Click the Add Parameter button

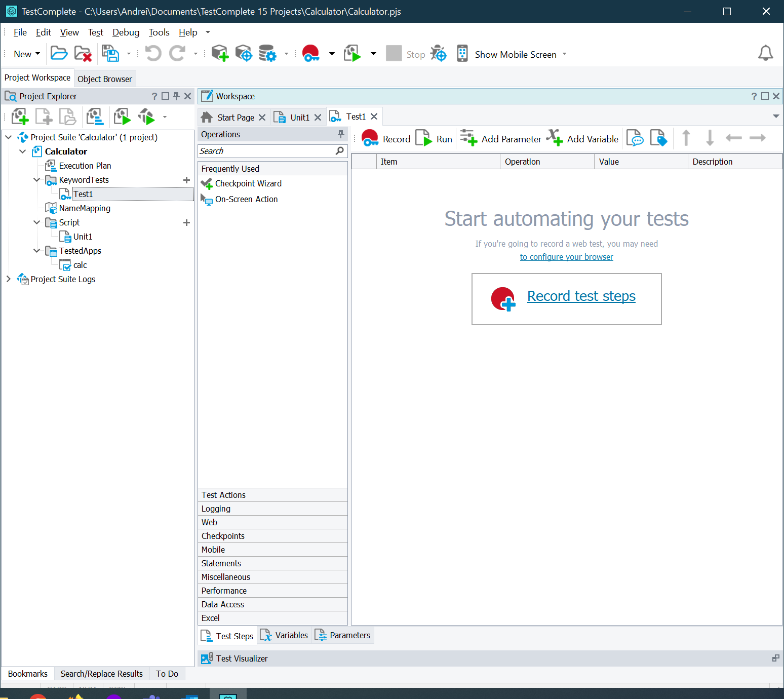pyautogui.click(x=501, y=138)
